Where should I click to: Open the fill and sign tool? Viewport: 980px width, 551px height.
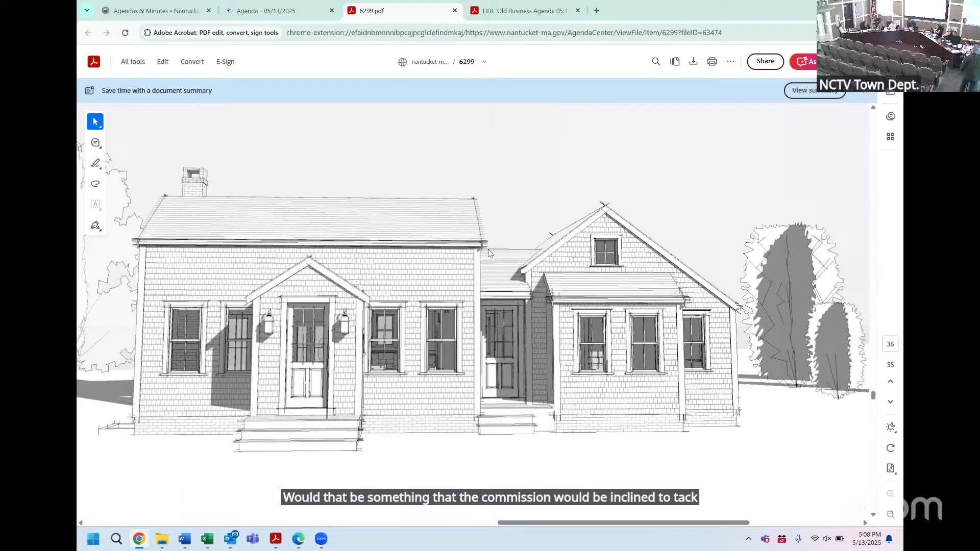pyautogui.click(x=95, y=225)
